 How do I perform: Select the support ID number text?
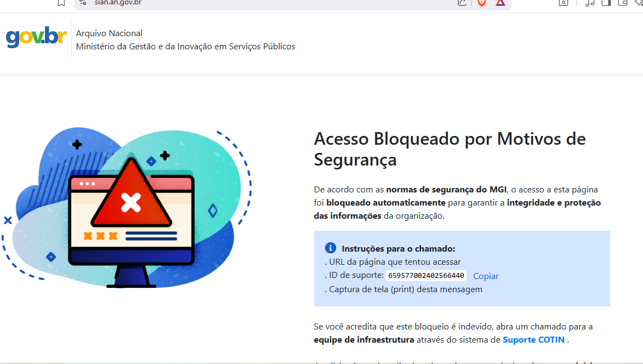(x=426, y=276)
